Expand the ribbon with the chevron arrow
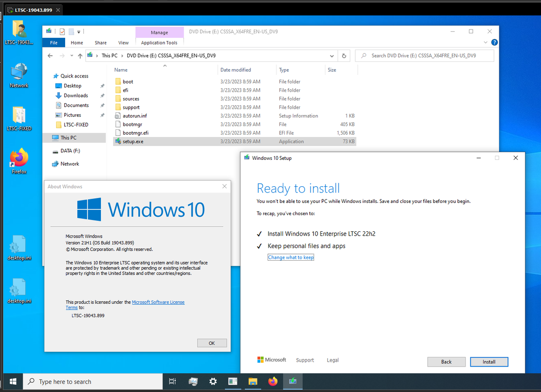Image resolution: width=541 pixels, height=392 pixels. [x=486, y=43]
